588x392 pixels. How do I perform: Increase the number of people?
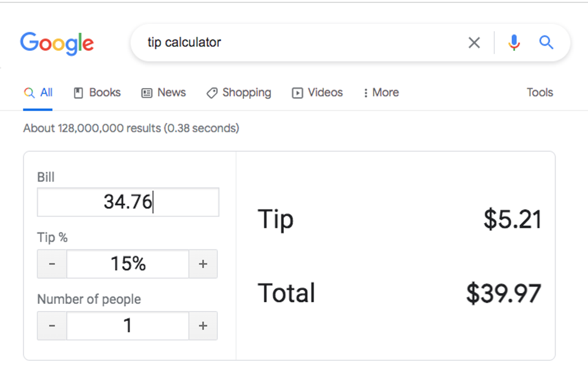pos(203,325)
